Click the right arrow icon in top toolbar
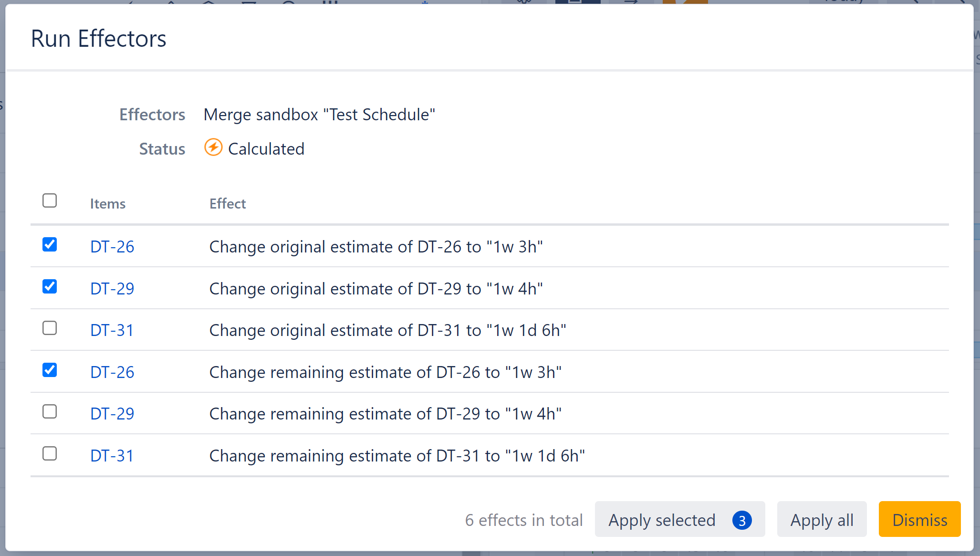 [630, 3]
